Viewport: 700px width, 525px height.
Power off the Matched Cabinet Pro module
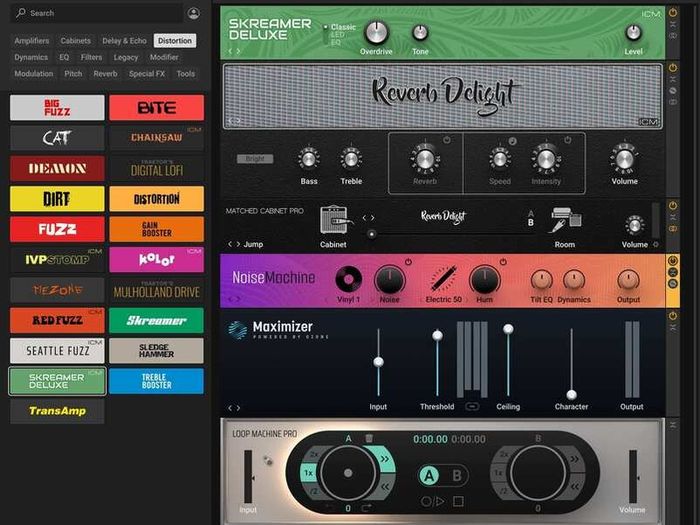[673, 206]
